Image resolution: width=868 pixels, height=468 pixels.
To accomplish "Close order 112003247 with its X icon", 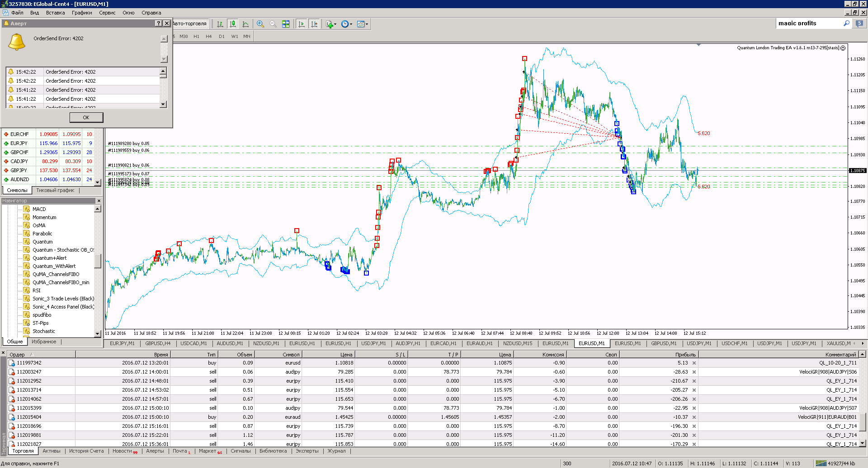I will [694, 372].
